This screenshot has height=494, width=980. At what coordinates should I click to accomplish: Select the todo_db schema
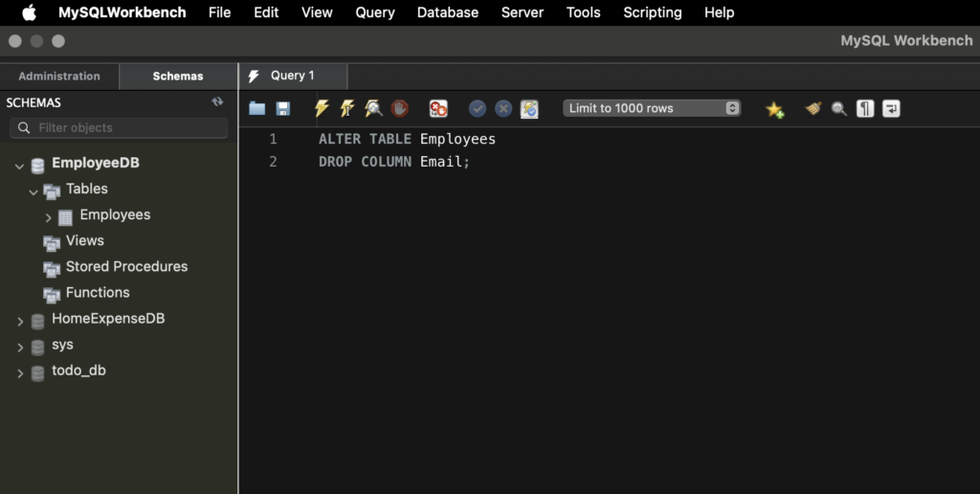[x=78, y=370]
